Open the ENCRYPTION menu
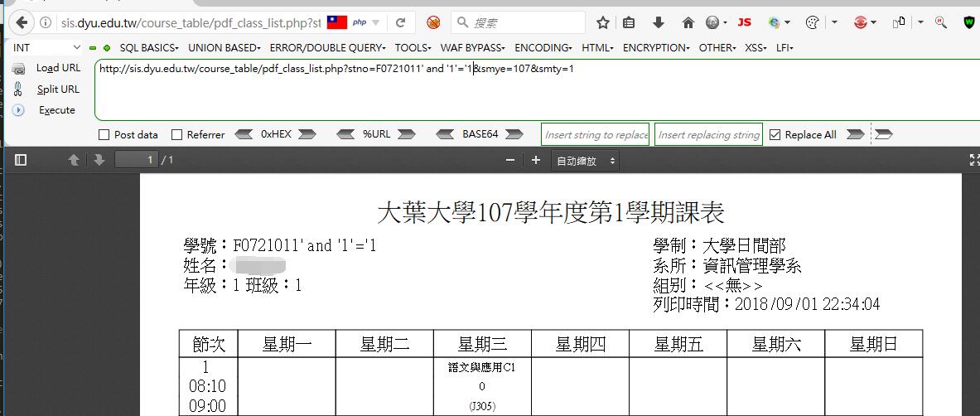The height and width of the screenshot is (416, 980). click(x=656, y=47)
